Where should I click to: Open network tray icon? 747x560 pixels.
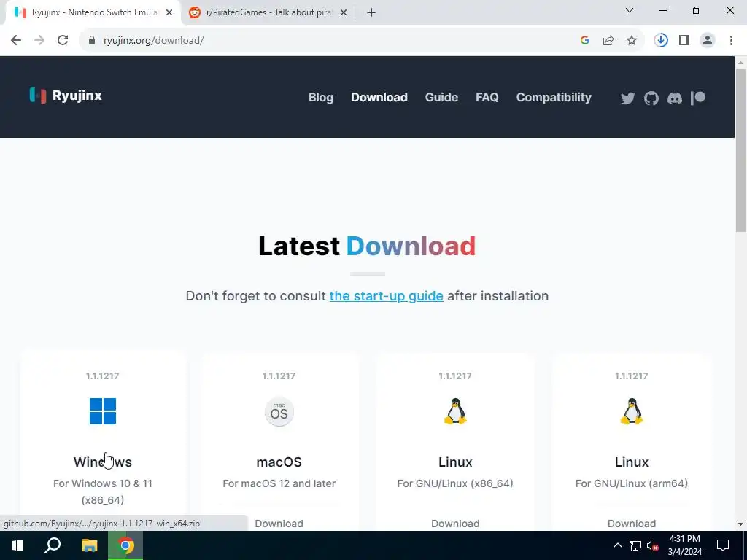[x=635, y=545]
